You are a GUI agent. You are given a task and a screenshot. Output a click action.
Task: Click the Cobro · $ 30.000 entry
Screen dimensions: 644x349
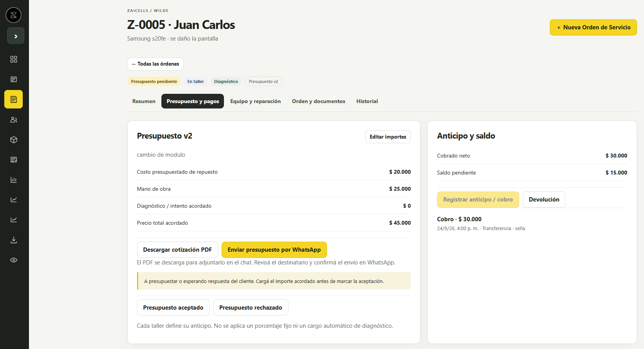pyautogui.click(x=459, y=219)
